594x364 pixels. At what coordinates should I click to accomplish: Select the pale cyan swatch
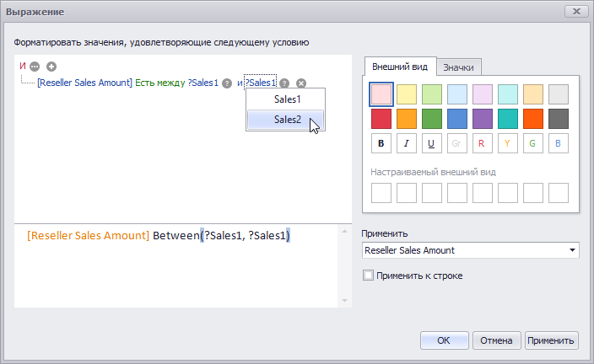click(x=508, y=94)
